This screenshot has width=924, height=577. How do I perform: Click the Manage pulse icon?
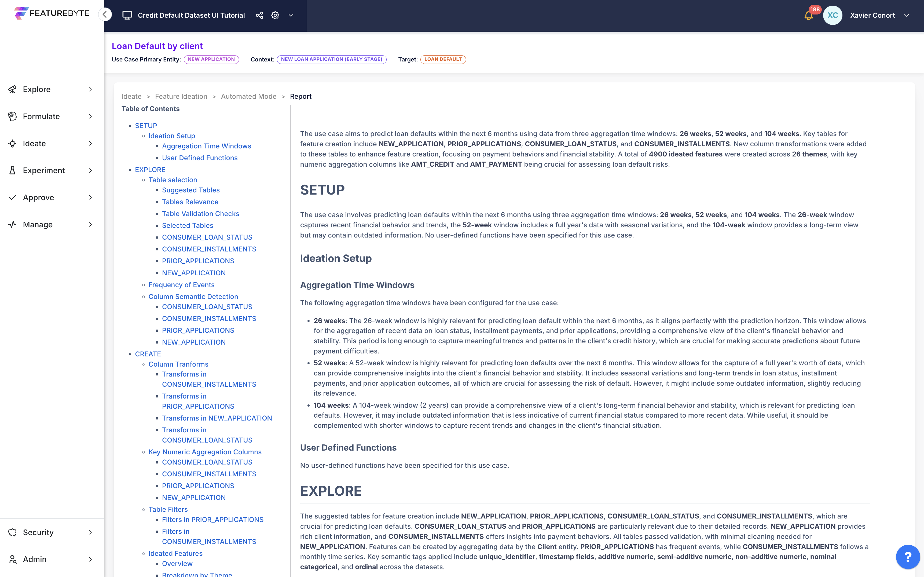pyautogui.click(x=13, y=224)
